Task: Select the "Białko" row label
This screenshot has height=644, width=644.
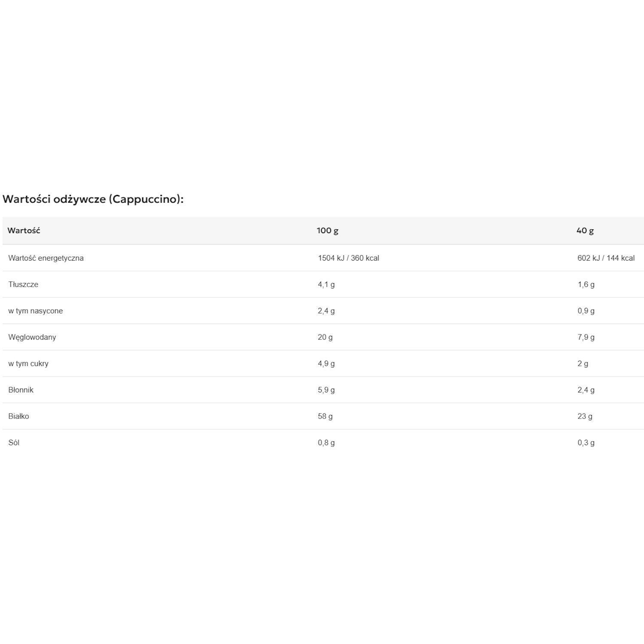Action: [x=18, y=416]
